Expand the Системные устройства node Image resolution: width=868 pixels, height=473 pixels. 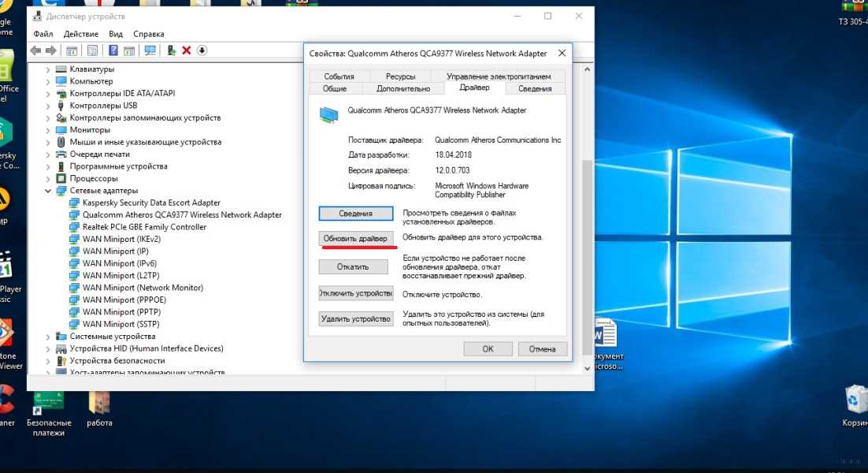(x=47, y=337)
